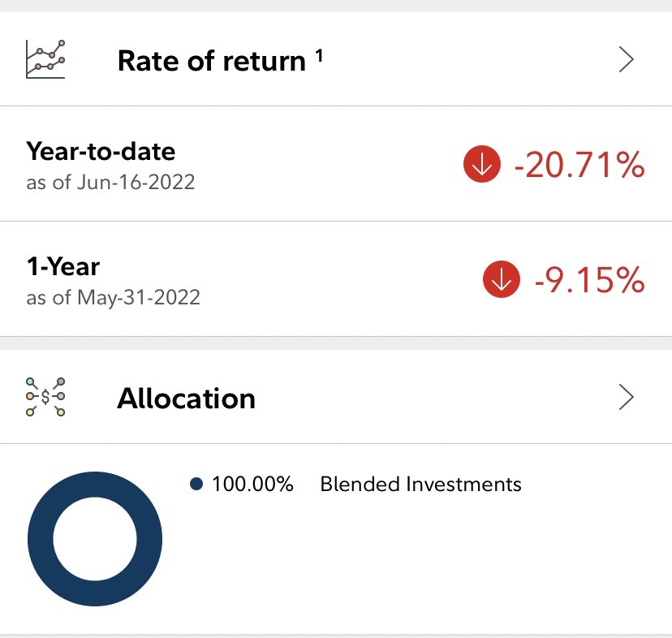Tap the 100.00% allocation percentage
The width and height of the screenshot is (672, 638).
[x=252, y=484]
